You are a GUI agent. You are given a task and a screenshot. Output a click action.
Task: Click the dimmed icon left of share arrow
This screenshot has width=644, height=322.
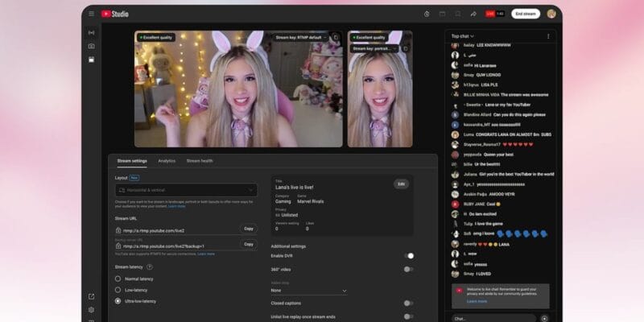pyautogui.click(x=457, y=14)
